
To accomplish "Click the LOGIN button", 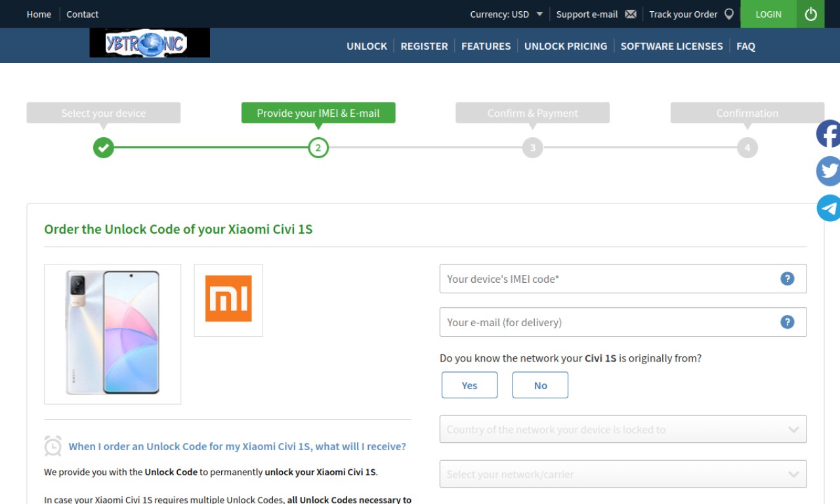I will point(768,14).
